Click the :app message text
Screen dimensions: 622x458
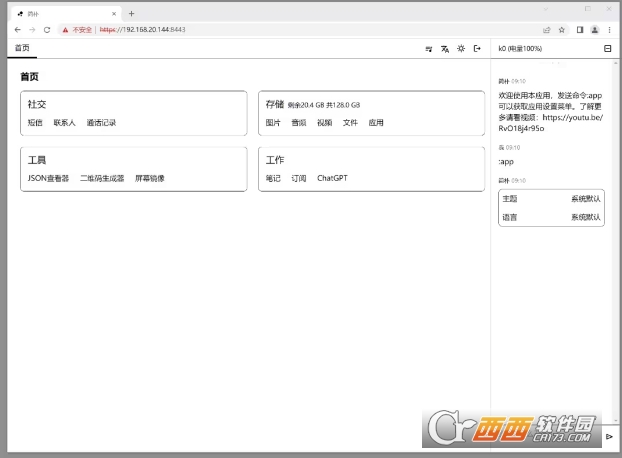506,161
